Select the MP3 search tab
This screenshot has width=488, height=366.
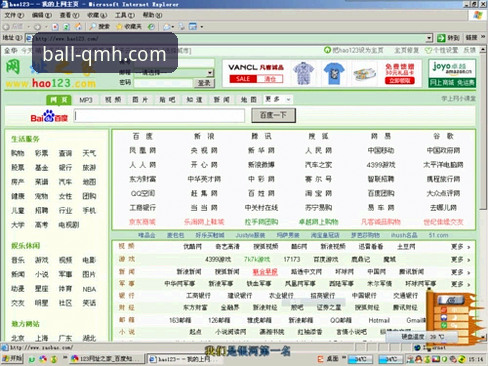click(86, 100)
